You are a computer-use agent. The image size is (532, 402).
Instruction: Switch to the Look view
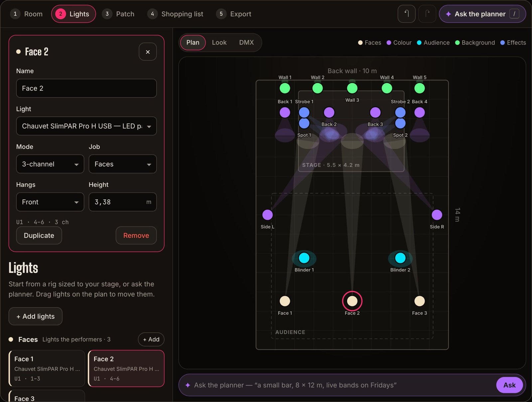[x=219, y=43]
